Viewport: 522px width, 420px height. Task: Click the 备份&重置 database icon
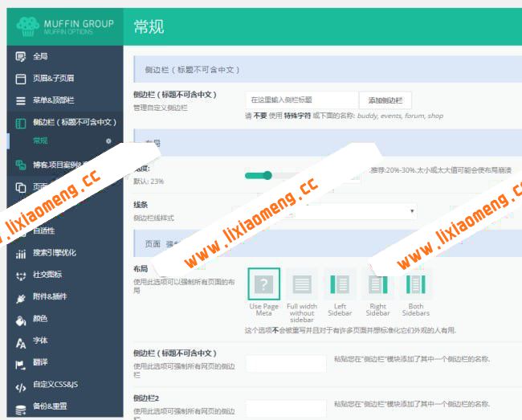21,410
